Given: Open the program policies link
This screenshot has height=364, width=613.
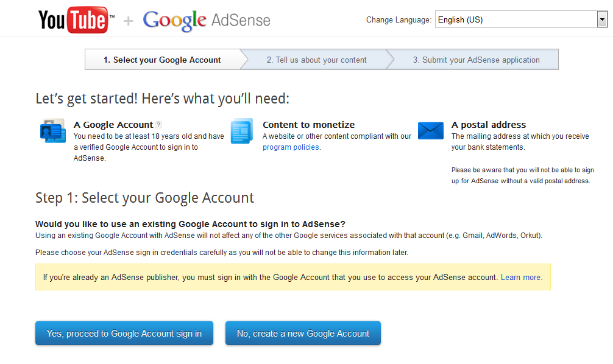Looking at the screenshot, I should (289, 146).
